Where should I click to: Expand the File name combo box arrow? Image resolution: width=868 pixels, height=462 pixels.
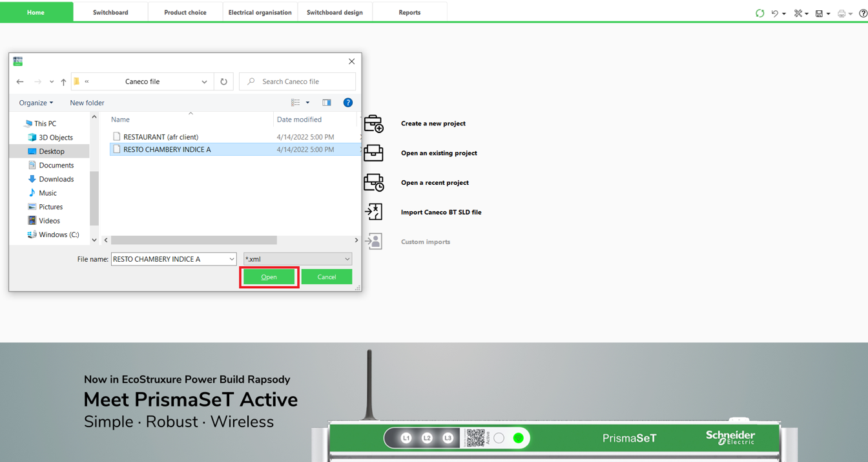pos(231,259)
